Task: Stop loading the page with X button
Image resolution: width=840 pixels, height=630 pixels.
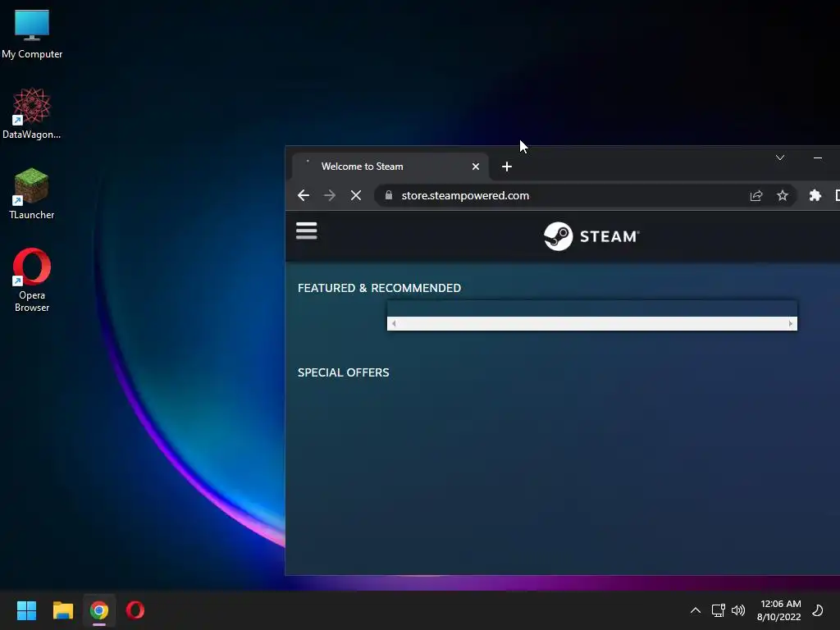Action: (x=356, y=195)
